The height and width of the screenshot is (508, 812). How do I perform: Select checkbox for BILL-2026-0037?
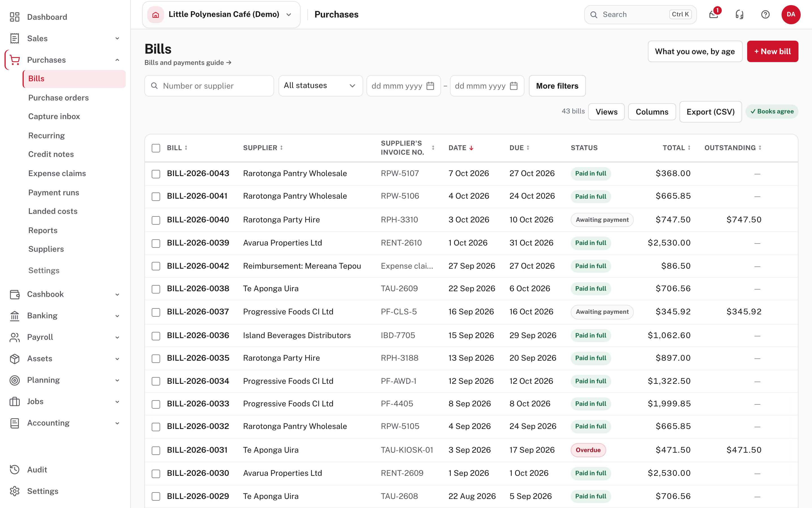156,312
